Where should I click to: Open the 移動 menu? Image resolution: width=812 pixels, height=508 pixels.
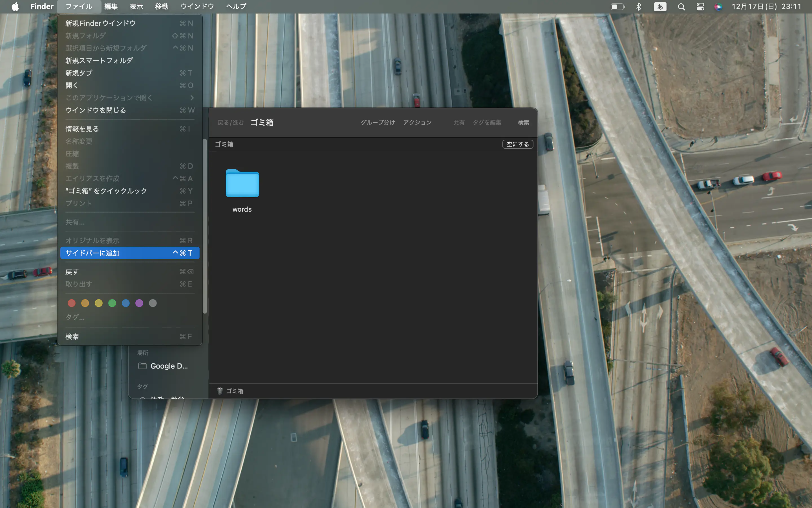pyautogui.click(x=162, y=6)
